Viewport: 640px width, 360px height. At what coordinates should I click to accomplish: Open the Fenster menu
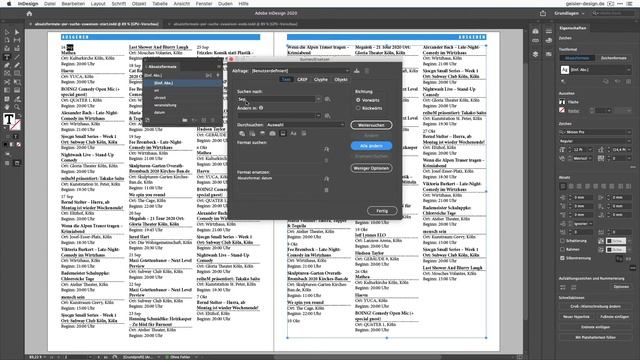(204, 4)
